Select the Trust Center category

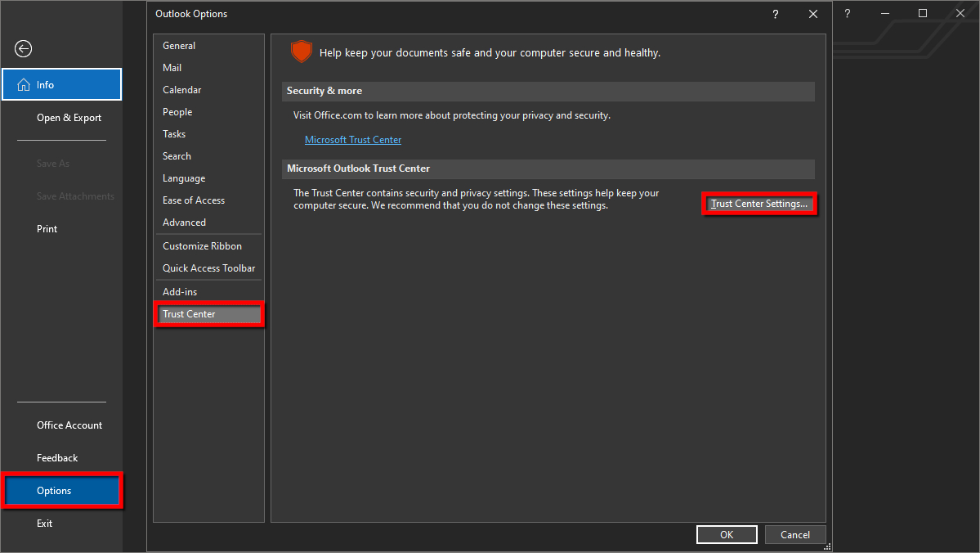point(208,314)
